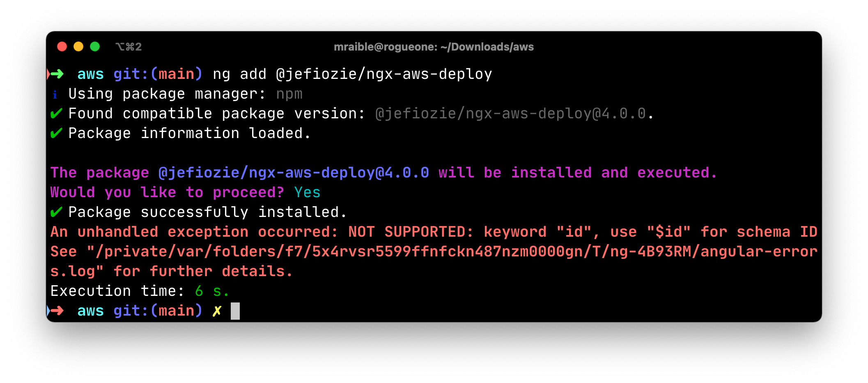Click the window title 'mraible@rogueone: ~/Downloads/aws'
868x383 pixels.
click(434, 47)
